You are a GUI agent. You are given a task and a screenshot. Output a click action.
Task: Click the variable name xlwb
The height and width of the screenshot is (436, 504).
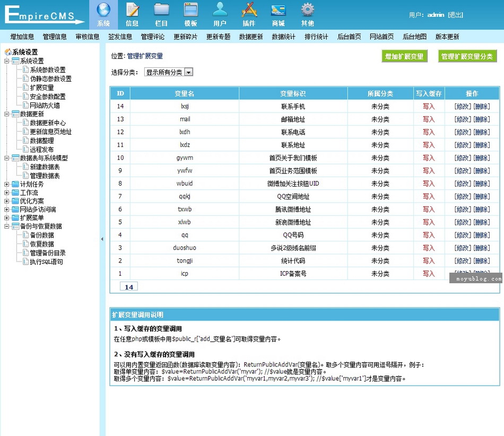185,222
